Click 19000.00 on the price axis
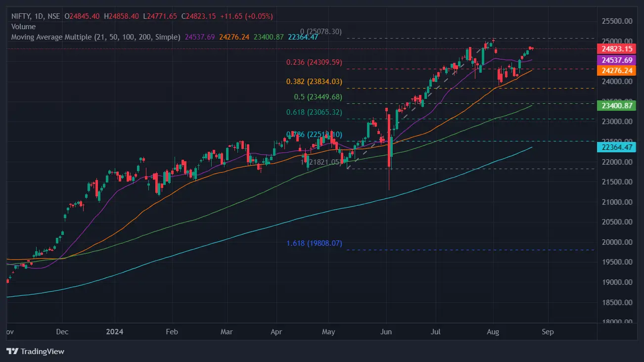This screenshot has width=644, height=362. pos(616,282)
